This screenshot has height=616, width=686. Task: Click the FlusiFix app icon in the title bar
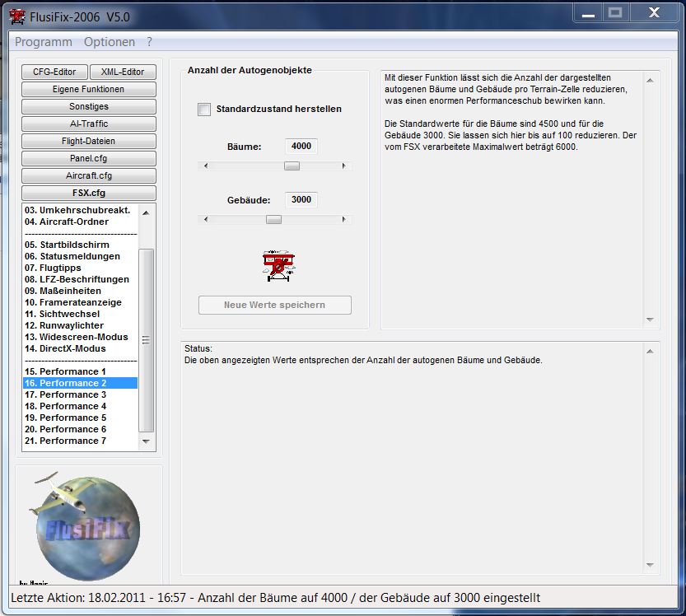click(x=17, y=16)
